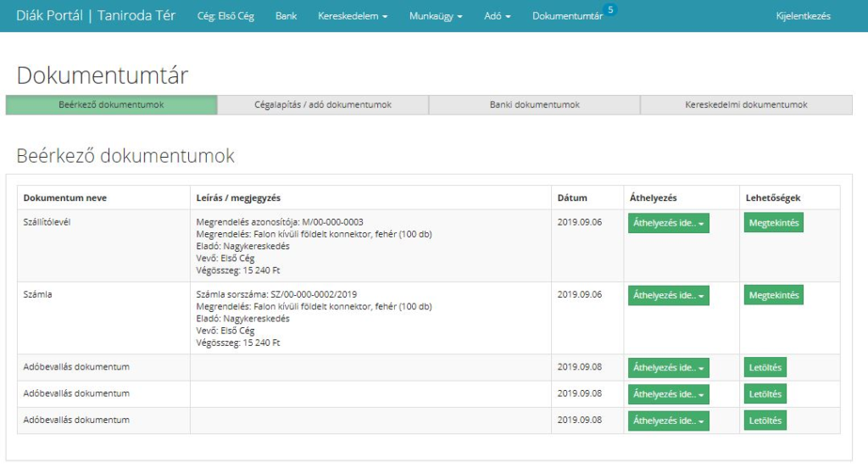Click the Diák Portál brand link
868x468 pixels.
96,16
